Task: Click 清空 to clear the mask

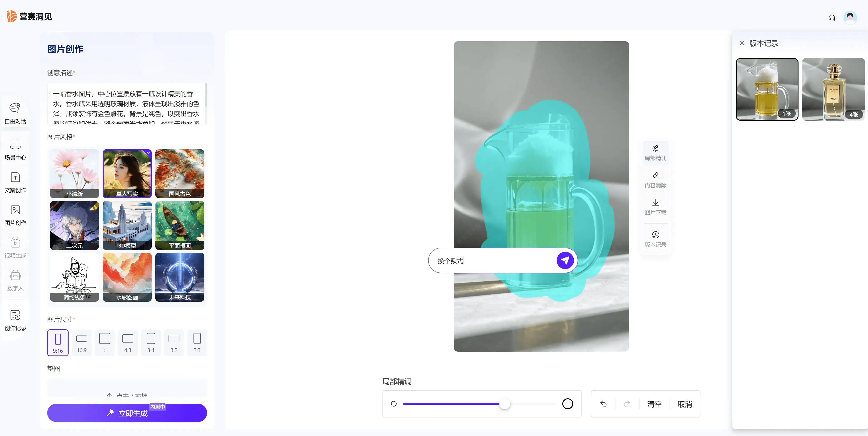Action: click(x=654, y=404)
